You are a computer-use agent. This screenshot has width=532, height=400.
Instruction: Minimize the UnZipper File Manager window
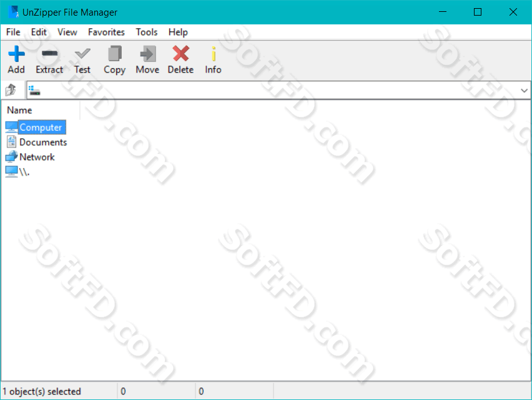click(x=443, y=12)
